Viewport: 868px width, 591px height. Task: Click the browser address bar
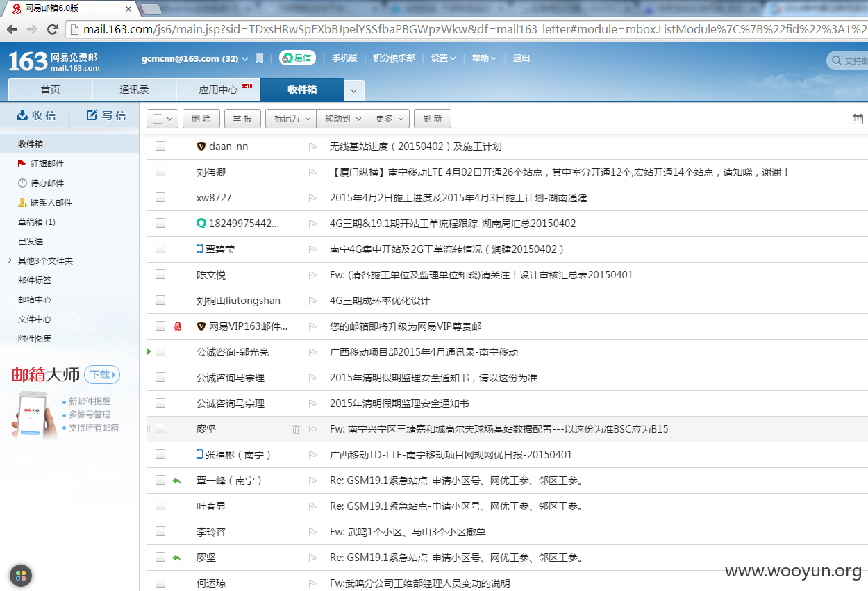coord(467,29)
